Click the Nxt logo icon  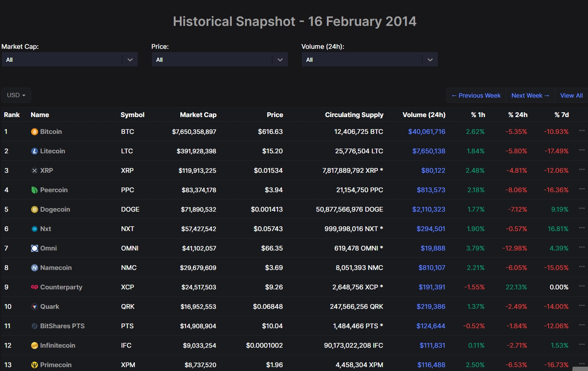point(35,229)
